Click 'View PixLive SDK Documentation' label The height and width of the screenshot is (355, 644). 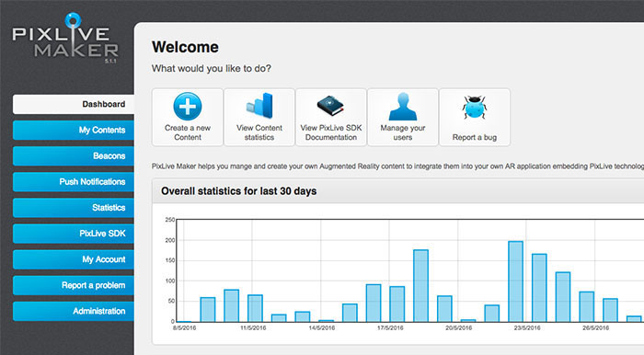(331, 132)
